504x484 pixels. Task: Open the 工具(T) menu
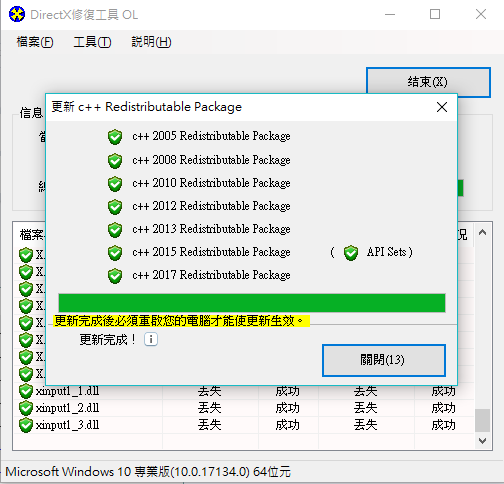92,42
